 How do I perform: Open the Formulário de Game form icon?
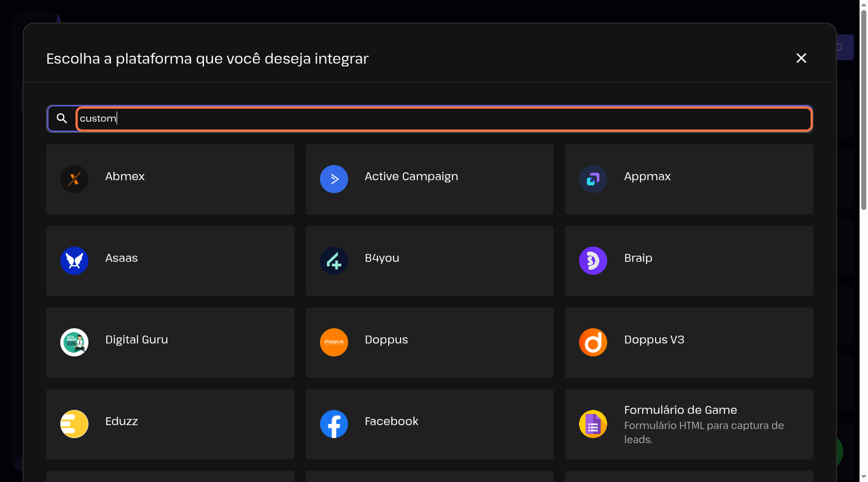coord(593,424)
